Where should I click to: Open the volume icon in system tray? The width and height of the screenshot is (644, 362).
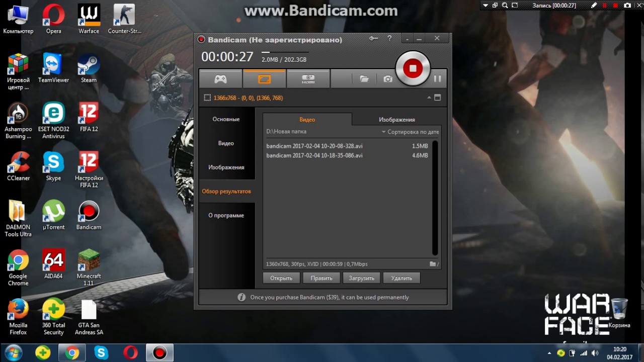(x=595, y=353)
